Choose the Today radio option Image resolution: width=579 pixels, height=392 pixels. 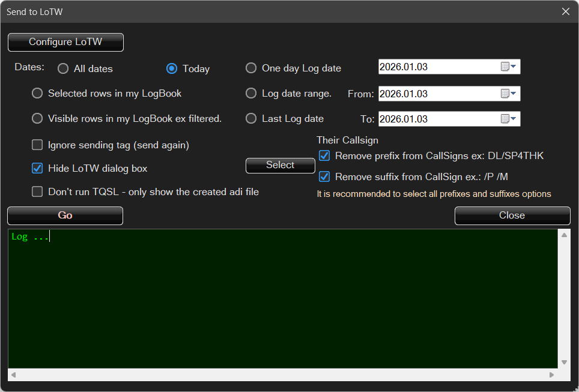click(172, 68)
